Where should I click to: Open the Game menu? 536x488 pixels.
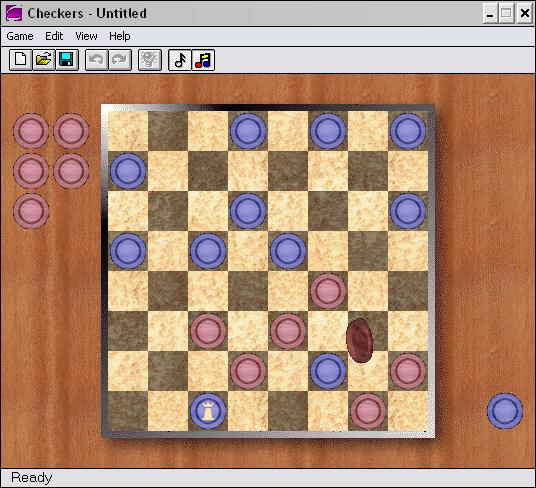(x=20, y=36)
